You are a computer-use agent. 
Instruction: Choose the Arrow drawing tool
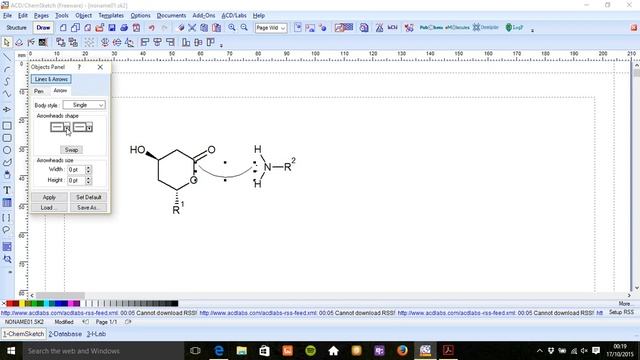click(7, 109)
